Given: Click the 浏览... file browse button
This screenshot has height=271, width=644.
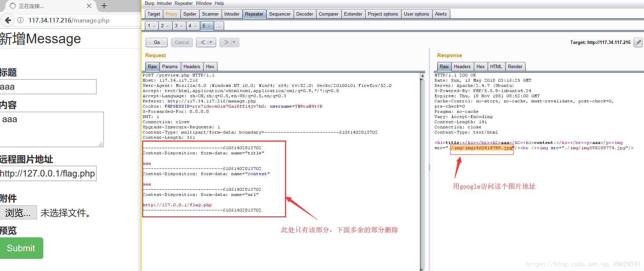Looking at the screenshot, I should (18, 213).
